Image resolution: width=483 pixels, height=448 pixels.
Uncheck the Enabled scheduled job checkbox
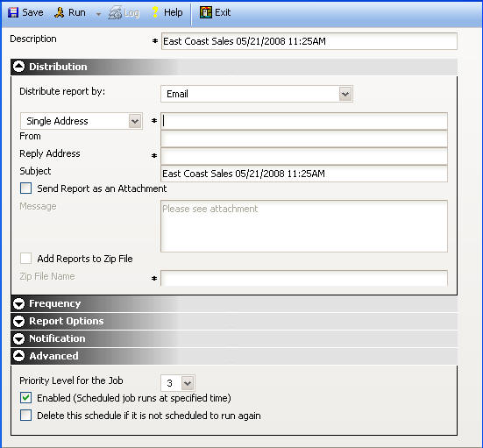26,398
